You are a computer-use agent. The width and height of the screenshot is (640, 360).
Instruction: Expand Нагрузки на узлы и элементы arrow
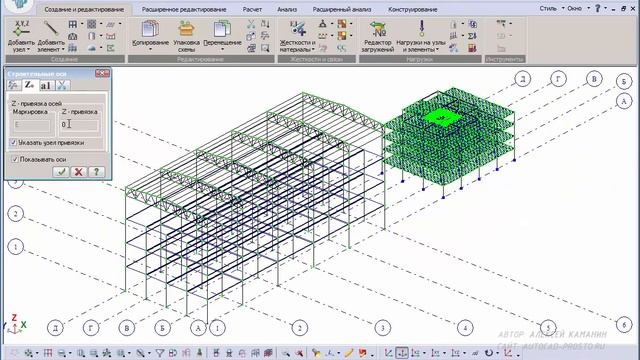coord(437,50)
